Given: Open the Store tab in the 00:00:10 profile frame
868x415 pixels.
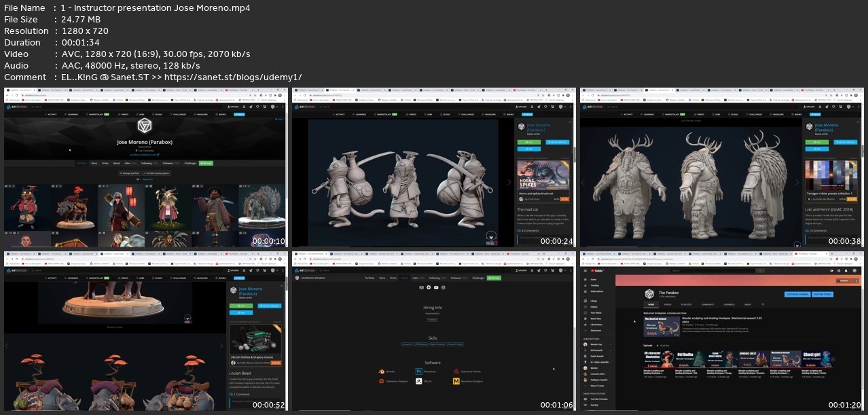Looking at the screenshot, I should [x=94, y=163].
